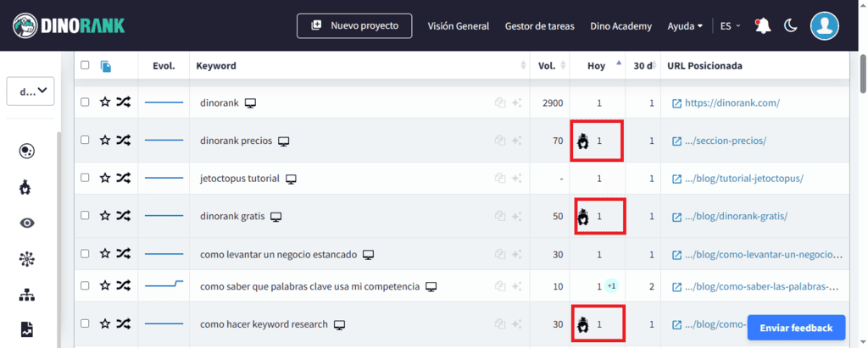Screen dimensions: 868x348
Task: Click the evolution sparkline for como saber que palabras
Action: [x=164, y=284]
